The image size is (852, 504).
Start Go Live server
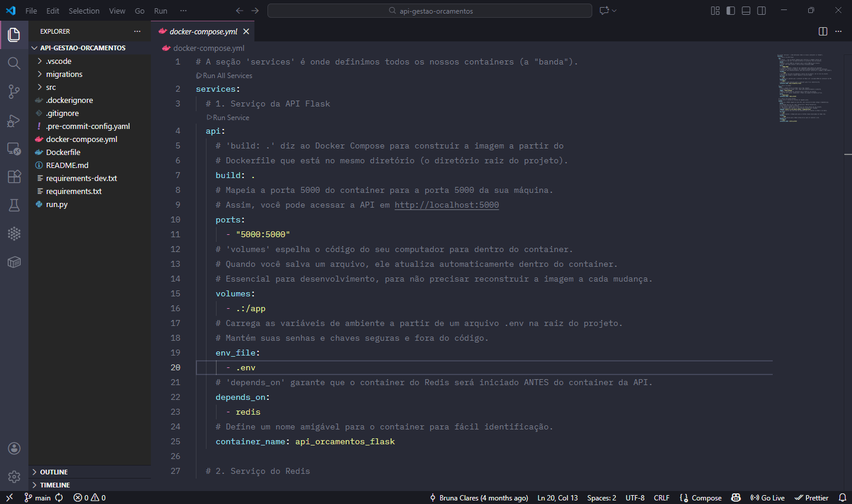tap(767, 497)
